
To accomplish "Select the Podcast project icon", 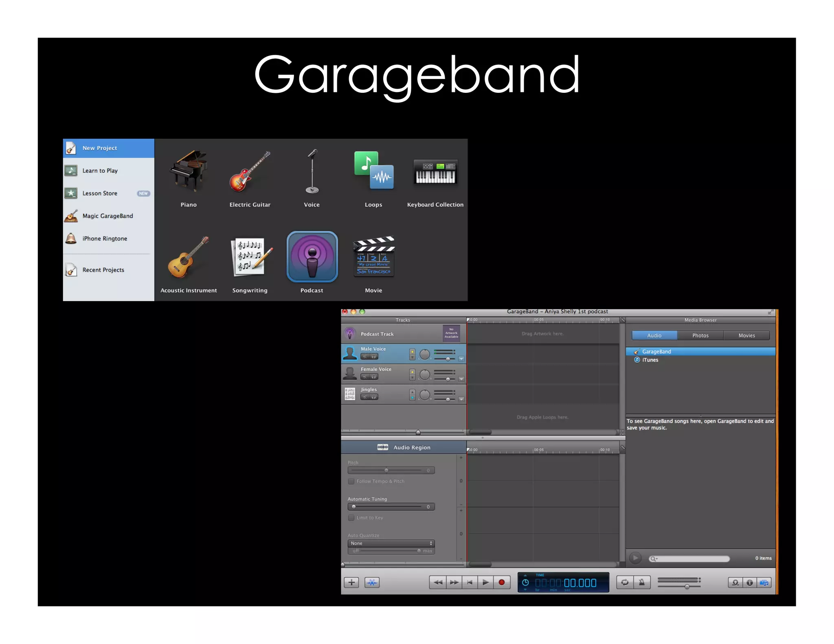I will (312, 257).
